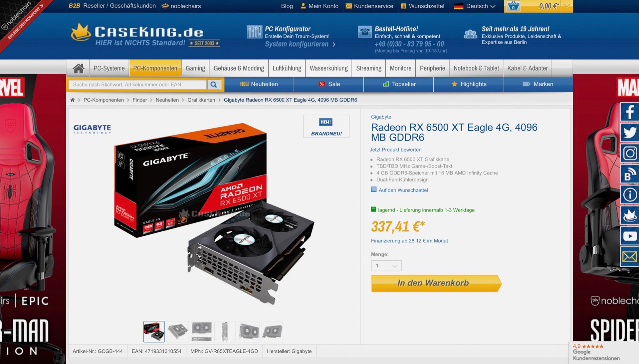
Task: Open the Menge quantity dropdown
Action: tap(386, 266)
